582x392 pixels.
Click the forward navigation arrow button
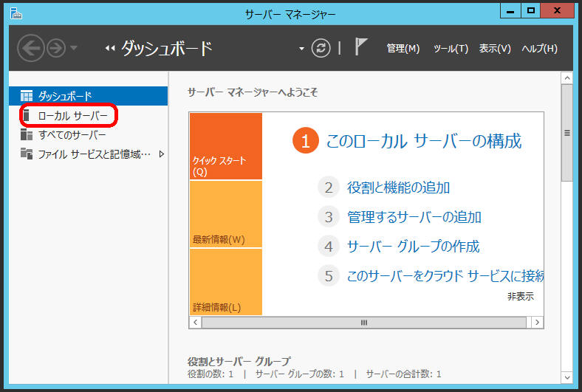click(56, 49)
